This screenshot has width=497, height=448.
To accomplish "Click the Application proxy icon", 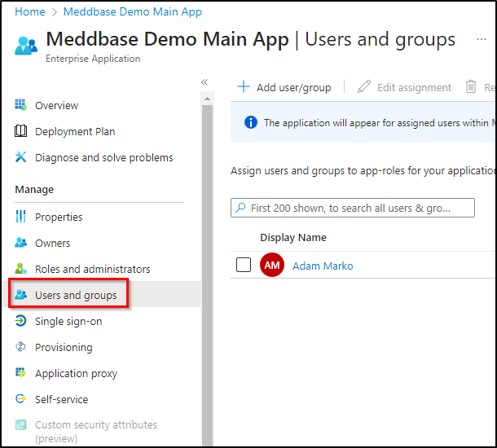I will (20, 373).
